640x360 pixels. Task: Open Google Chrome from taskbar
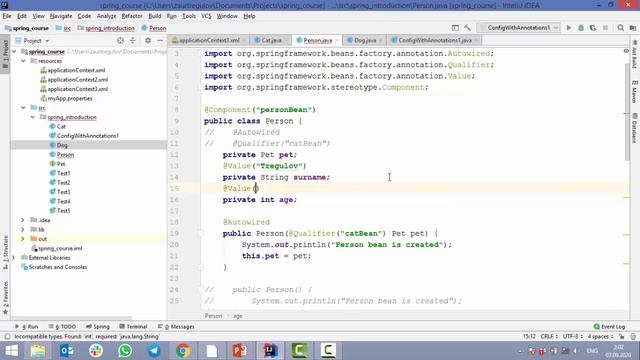tap(183, 351)
